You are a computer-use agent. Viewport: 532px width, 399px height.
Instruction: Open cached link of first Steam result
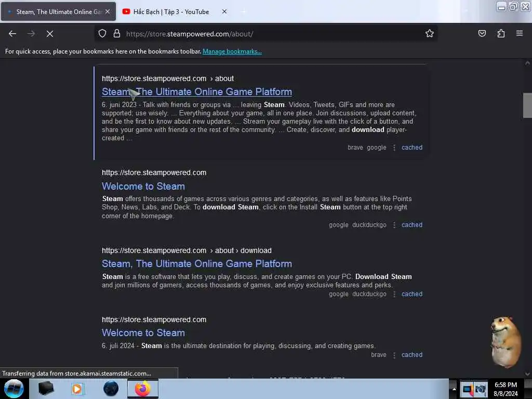(412, 148)
